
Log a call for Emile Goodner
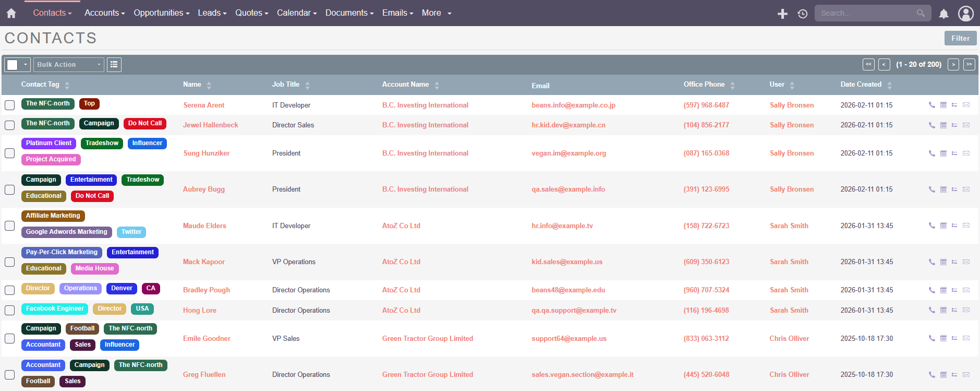[x=931, y=339]
